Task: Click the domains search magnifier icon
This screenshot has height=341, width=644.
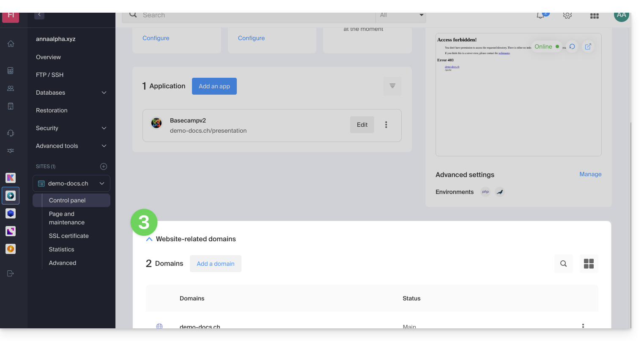Action: (563, 264)
